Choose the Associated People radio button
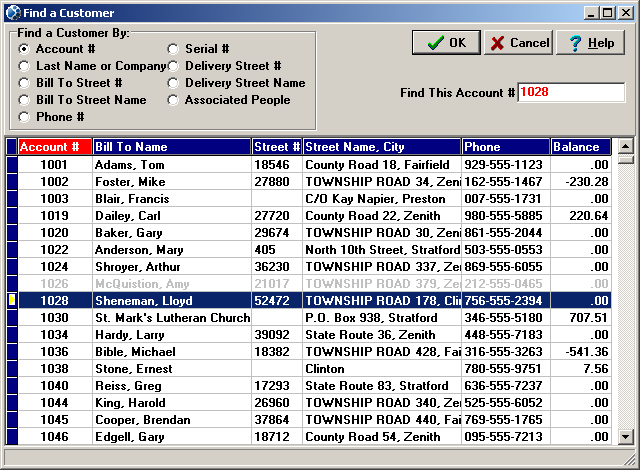Viewport: 640px width, 470px height. click(x=173, y=100)
